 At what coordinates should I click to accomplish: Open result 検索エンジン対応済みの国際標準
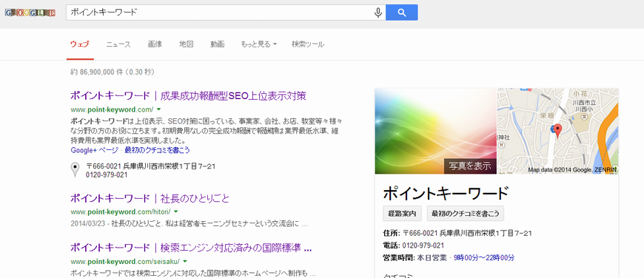click(191, 248)
